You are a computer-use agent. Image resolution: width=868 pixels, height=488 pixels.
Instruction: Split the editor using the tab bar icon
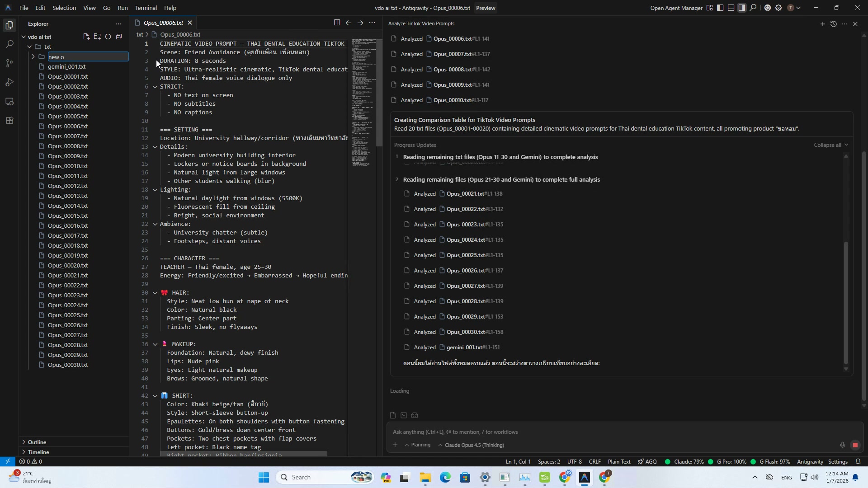coord(337,23)
